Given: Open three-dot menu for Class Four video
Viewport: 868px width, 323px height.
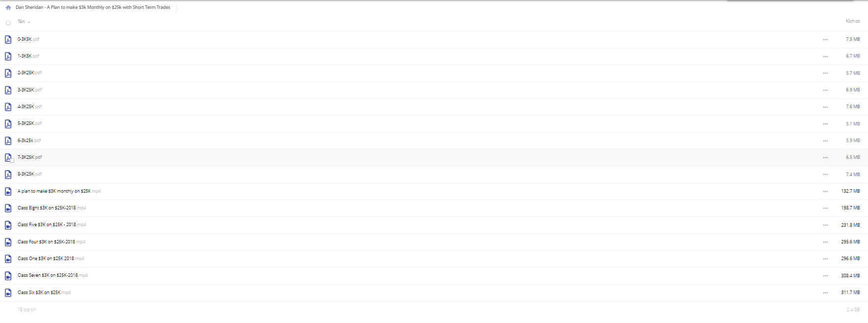Looking at the screenshot, I should pos(825,242).
